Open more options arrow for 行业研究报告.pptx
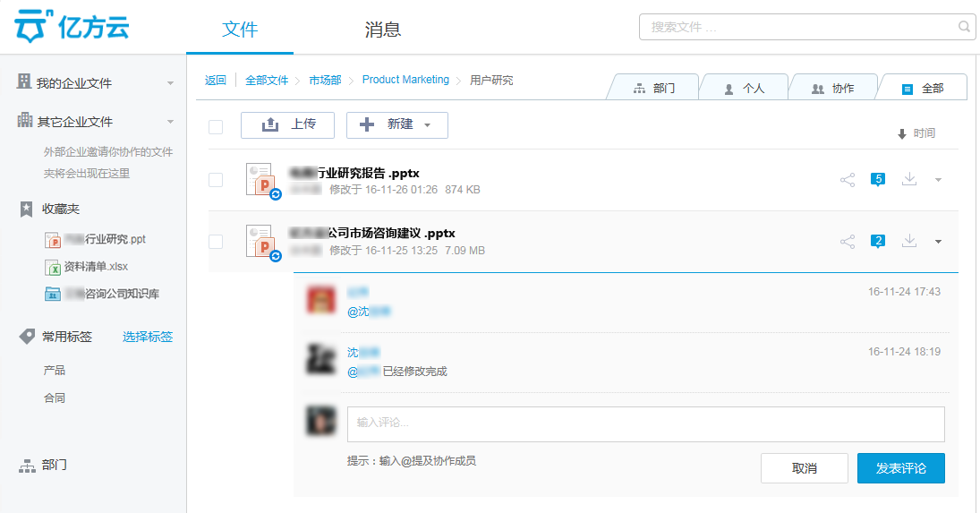The width and height of the screenshot is (980, 513). [x=938, y=180]
